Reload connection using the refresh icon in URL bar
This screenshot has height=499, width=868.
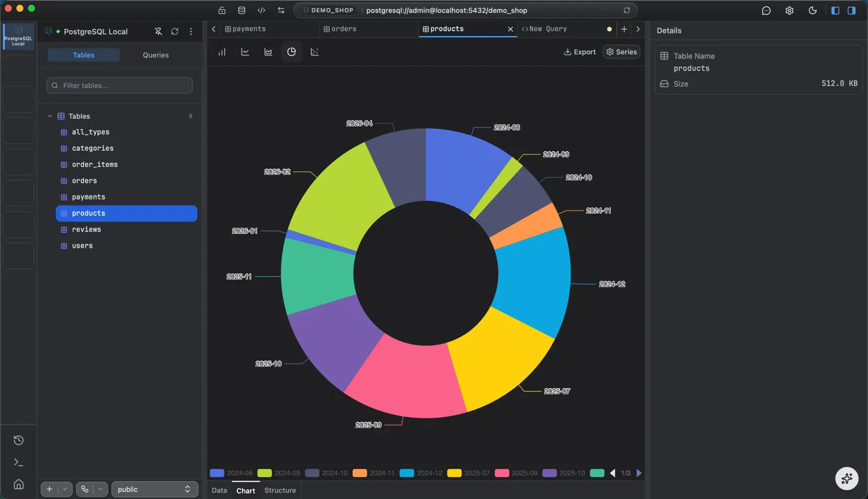pyautogui.click(x=627, y=10)
